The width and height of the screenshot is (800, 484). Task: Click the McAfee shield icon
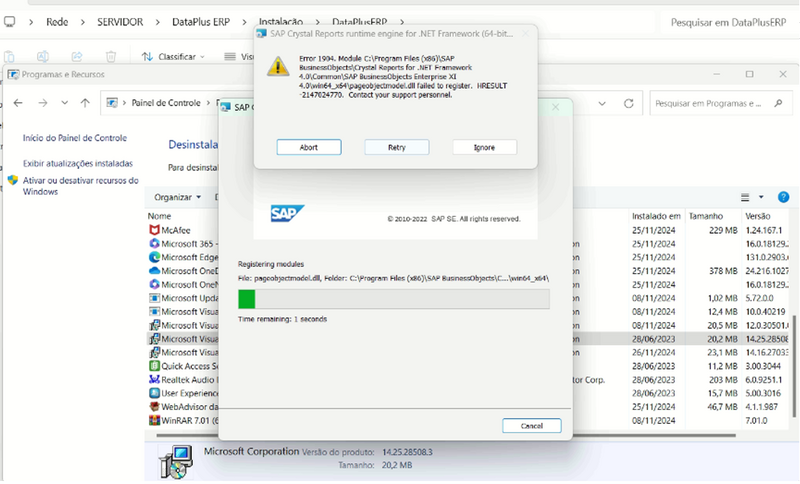(154, 230)
